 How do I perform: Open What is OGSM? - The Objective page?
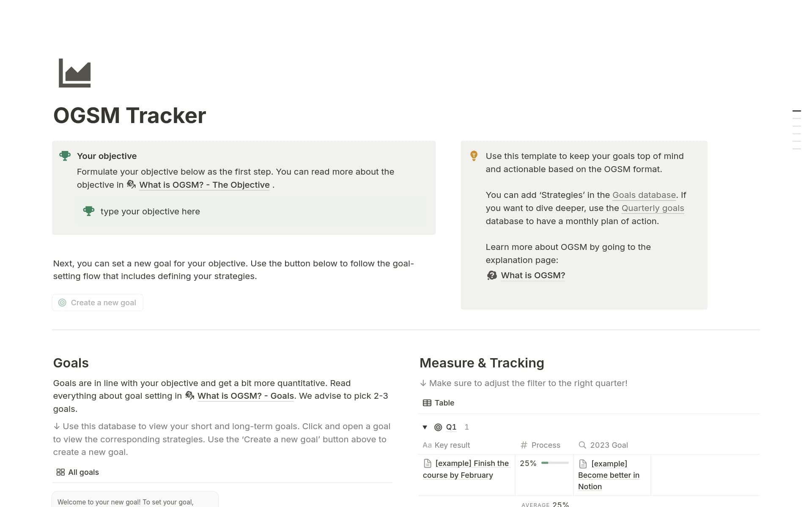tap(204, 185)
